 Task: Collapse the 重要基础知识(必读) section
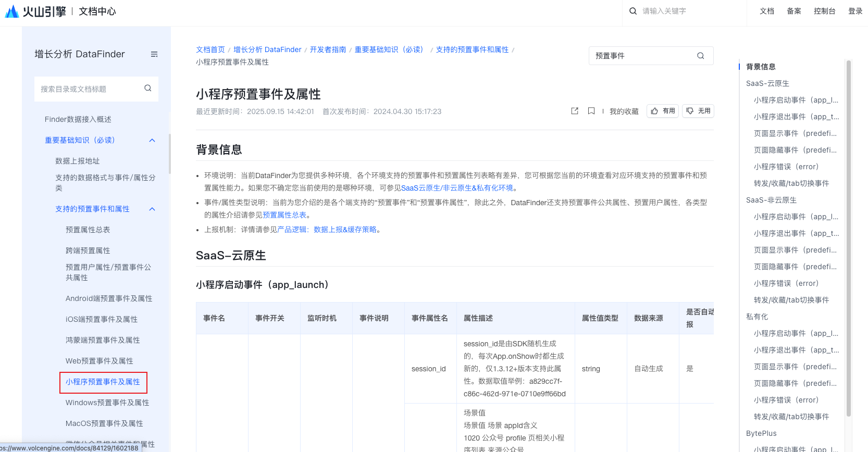click(x=152, y=140)
